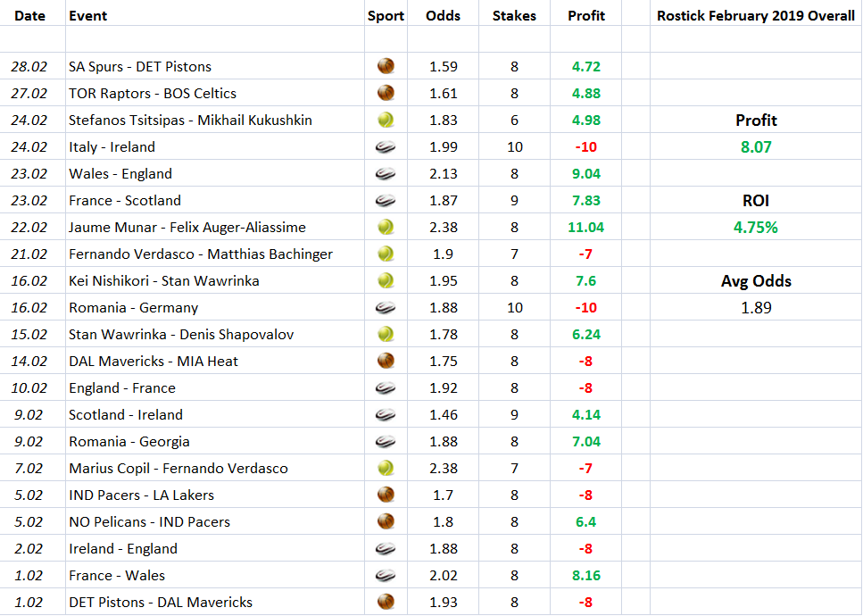Click basketball icon for DAL Mavericks - MIA Heat
This screenshot has height=616, width=863.
(x=386, y=361)
